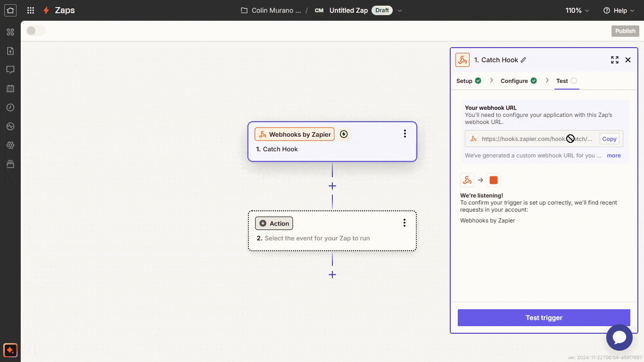Open the 110% zoom dropdown

(x=577, y=10)
